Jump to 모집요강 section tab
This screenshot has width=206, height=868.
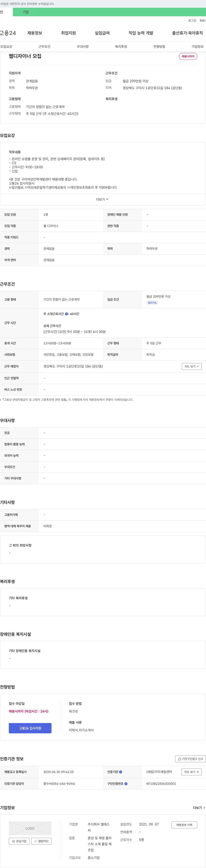(6, 47)
